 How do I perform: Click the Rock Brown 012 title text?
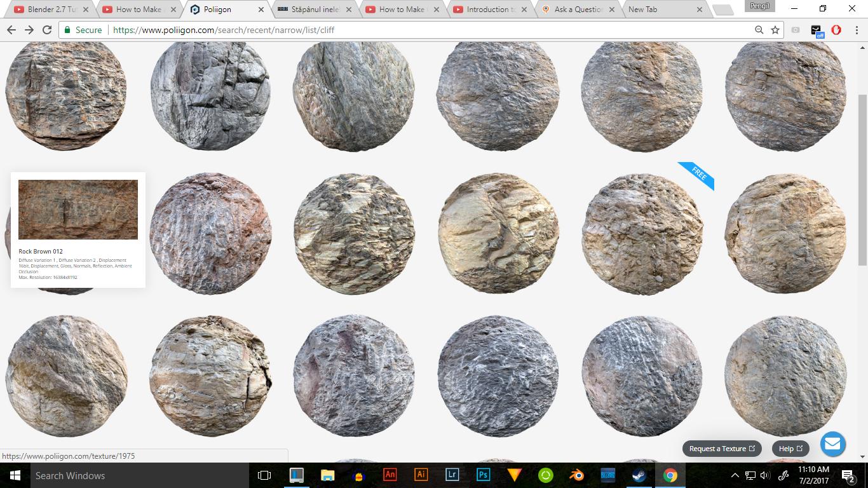pos(41,252)
